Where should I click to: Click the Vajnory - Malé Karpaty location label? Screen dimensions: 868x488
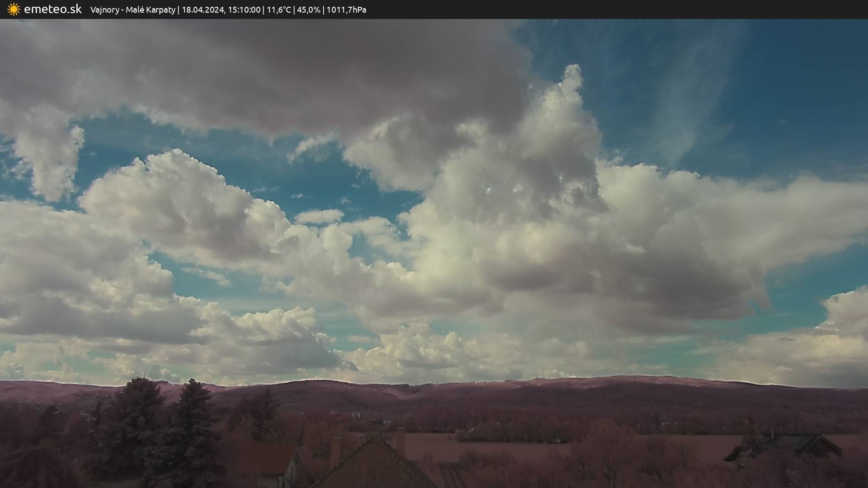coord(132,10)
